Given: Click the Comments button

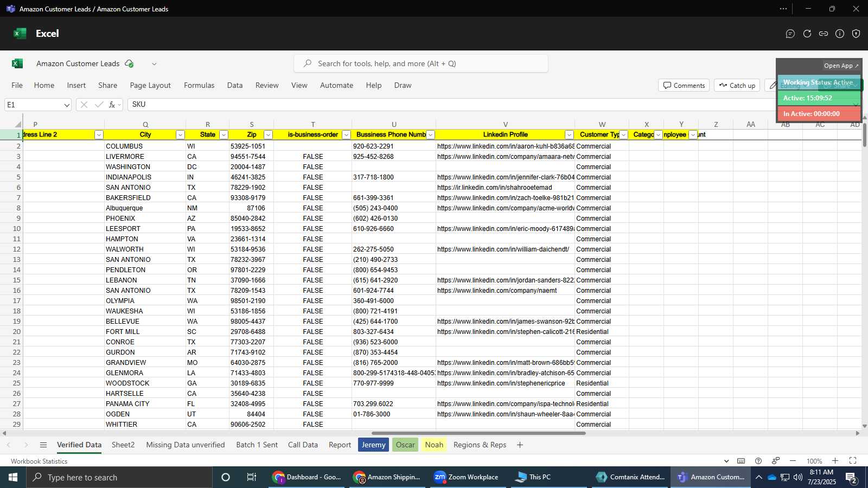Looking at the screenshot, I should [x=684, y=85].
